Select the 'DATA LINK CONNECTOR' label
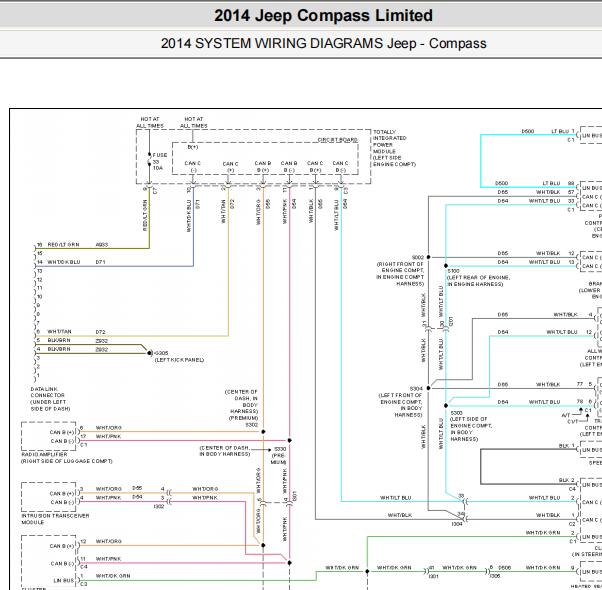 click(x=50, y=399)
